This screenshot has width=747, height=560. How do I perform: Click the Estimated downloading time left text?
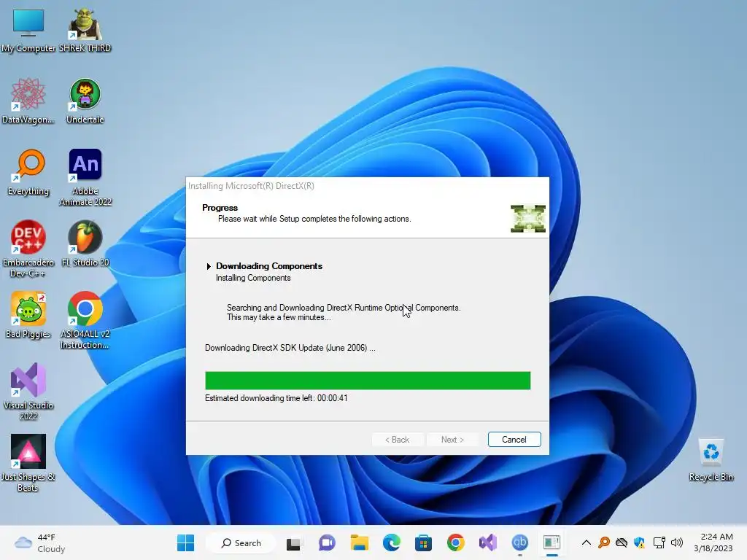pyautogui.click(x=276, y=398)
